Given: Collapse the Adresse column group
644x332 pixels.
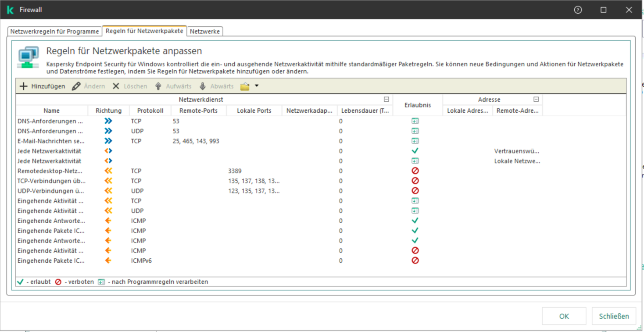Looking at the screenshot, I should point(536,100).
